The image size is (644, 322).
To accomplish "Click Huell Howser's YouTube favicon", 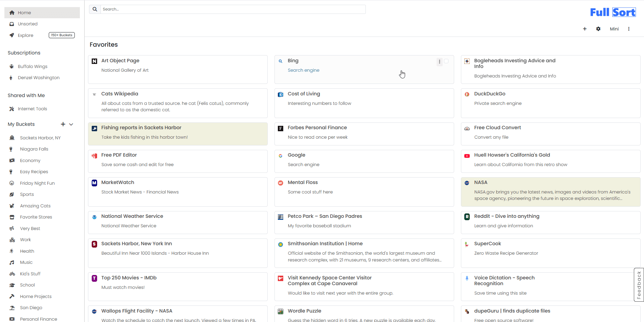I will [467, 156].
